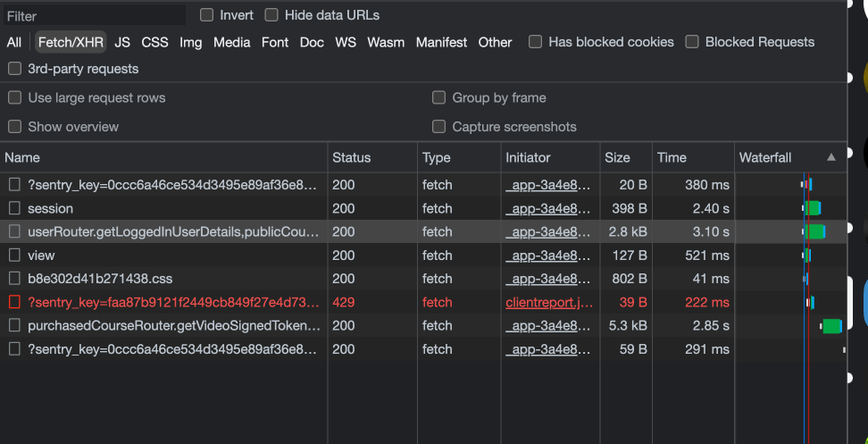Screen dimensions: 868x444
Task: Enable Use large request rows
Action: point(14,97)
